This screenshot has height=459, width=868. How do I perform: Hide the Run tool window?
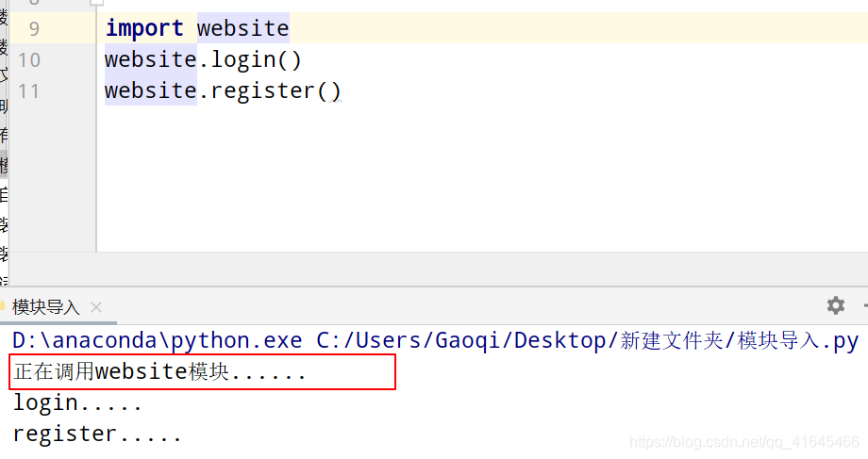click(x=865, y=305)
